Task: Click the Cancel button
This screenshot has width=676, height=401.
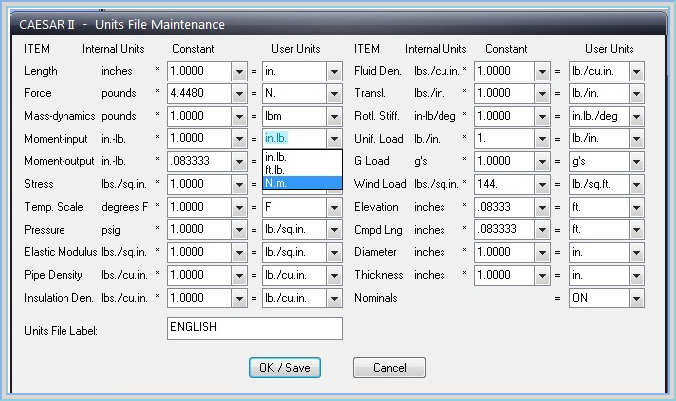Action: click(x=389, y=367)
